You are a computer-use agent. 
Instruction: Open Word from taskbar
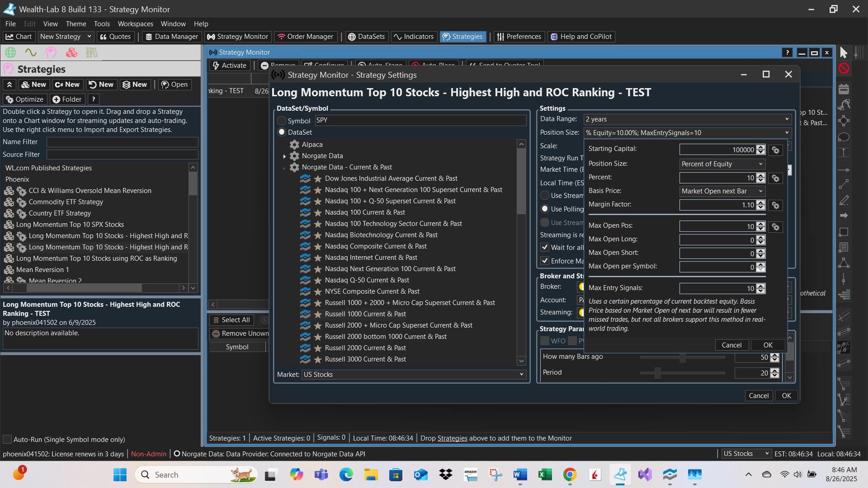[520, 474]
